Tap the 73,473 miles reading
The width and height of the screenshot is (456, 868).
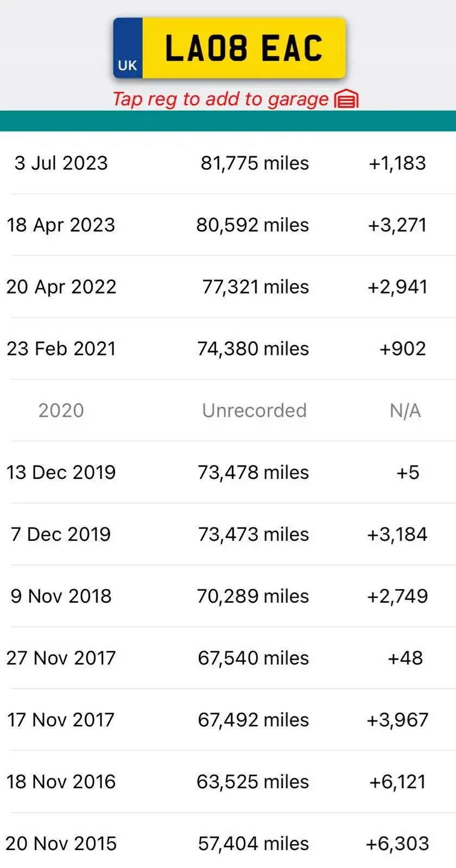254,534
